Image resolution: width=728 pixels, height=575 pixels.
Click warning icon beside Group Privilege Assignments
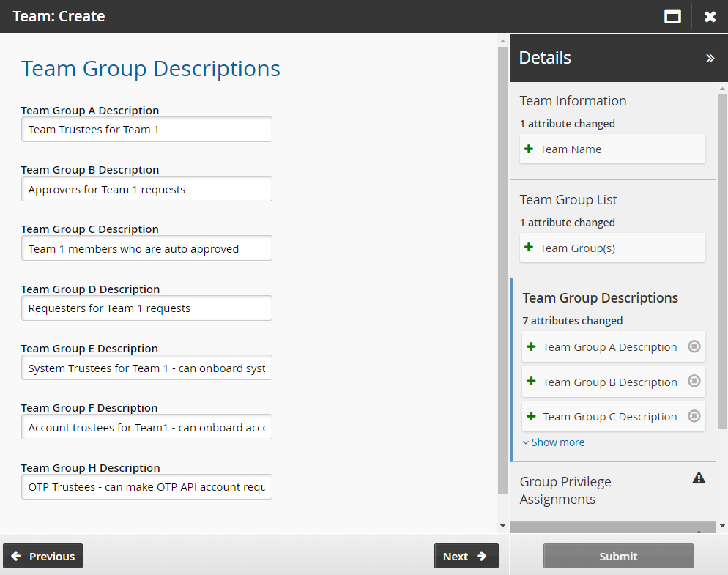pos(699,478)
